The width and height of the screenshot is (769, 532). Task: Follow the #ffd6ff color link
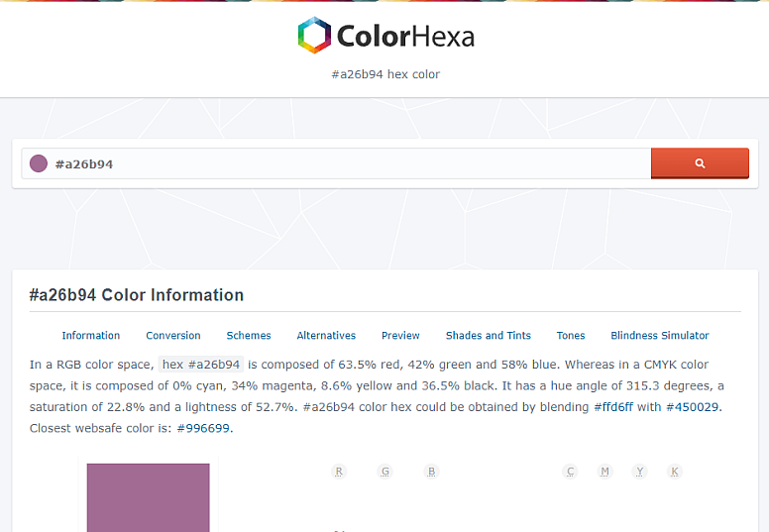point(613,407)
